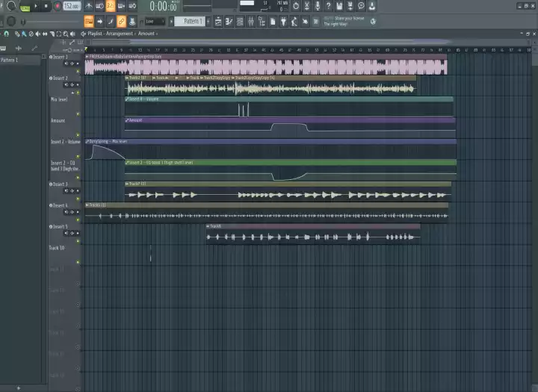The height and width of the screenshot is (392, 538).
Task: Click the render audio file icon
Action: pyautogui.click(x=350, y=6)
